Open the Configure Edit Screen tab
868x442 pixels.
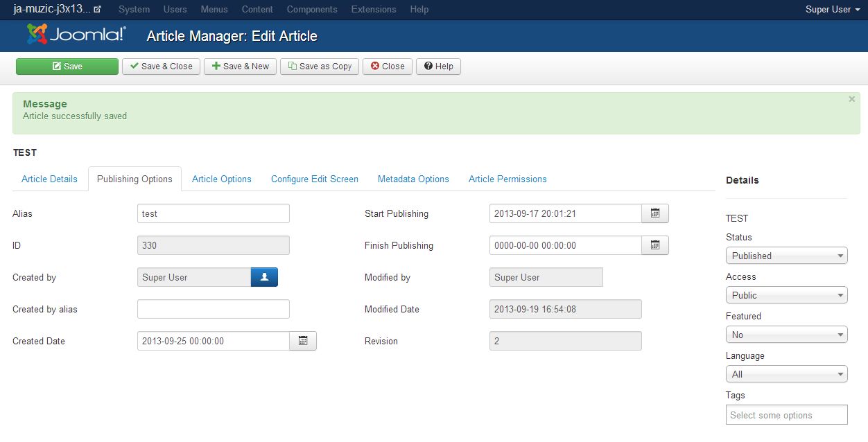pos(315,179)
